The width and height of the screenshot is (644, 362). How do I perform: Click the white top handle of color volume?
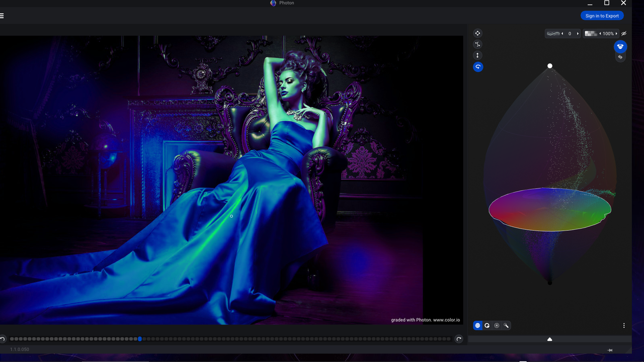coord(550,66)
